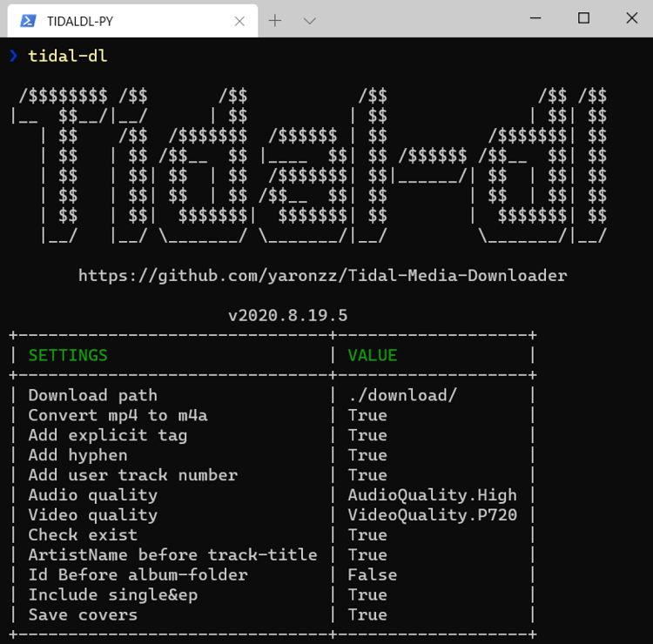Click the AudioQuality.High value
This screenshot has width=653, height=644.
[x=432, y=495]
